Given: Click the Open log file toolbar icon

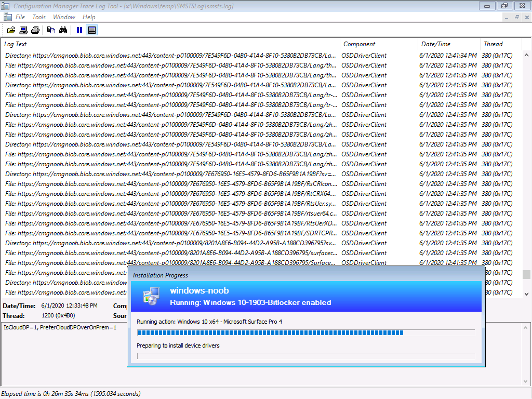Looking at the screenshot, I should click(x=11, y=30).
